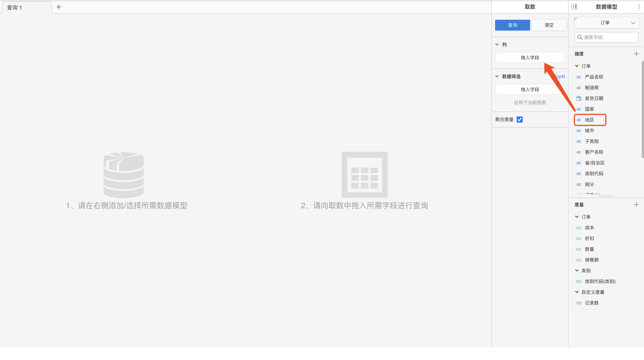The height and width of the screenshot is (360, 644).
Task: Select the 地区 dimension field
Action: pyautogui.click(x=589, y=120)
